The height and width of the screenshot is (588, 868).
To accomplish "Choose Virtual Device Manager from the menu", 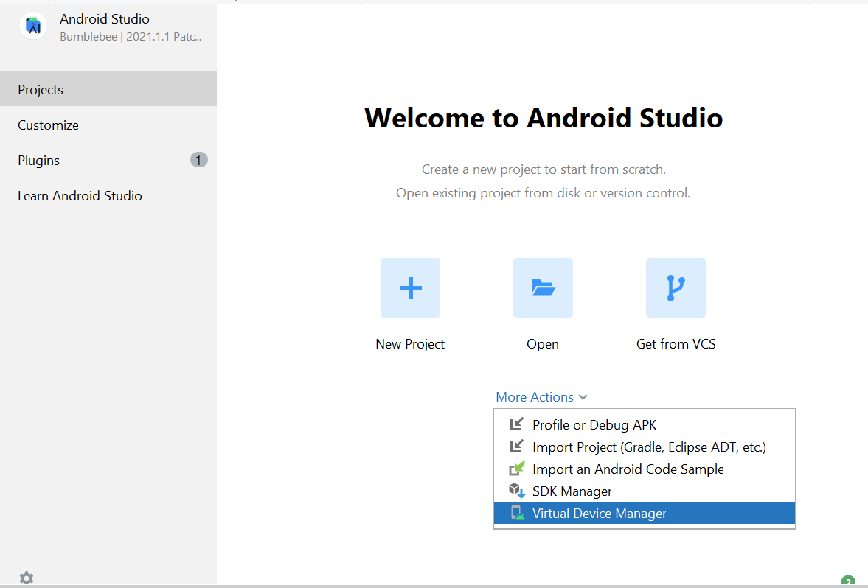I will tap(600, 513).
